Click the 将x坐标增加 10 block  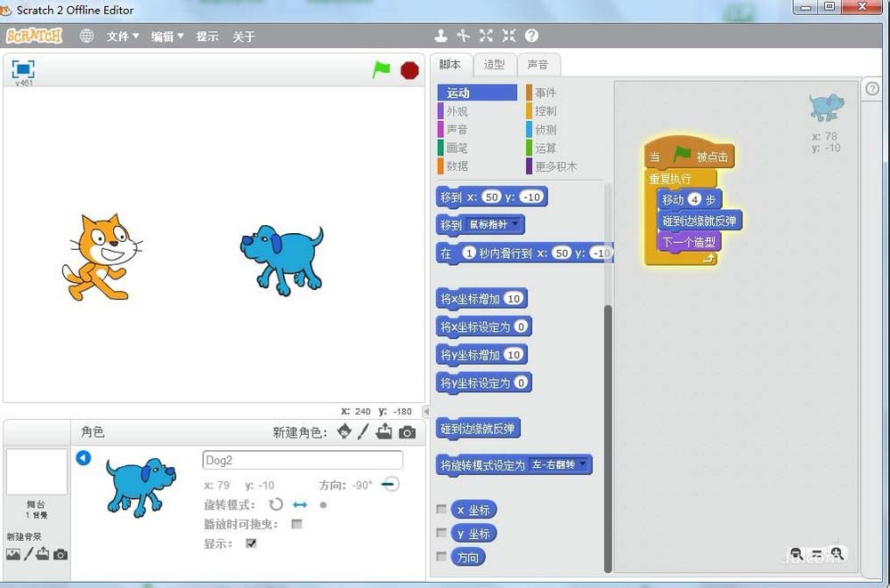point(481,299)
